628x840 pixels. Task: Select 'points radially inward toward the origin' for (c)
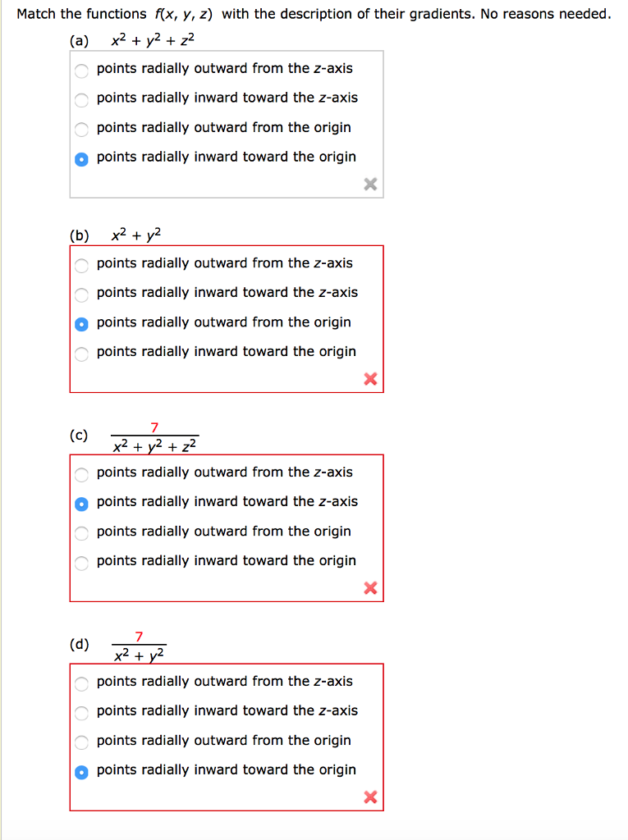[x=81, y=563]
